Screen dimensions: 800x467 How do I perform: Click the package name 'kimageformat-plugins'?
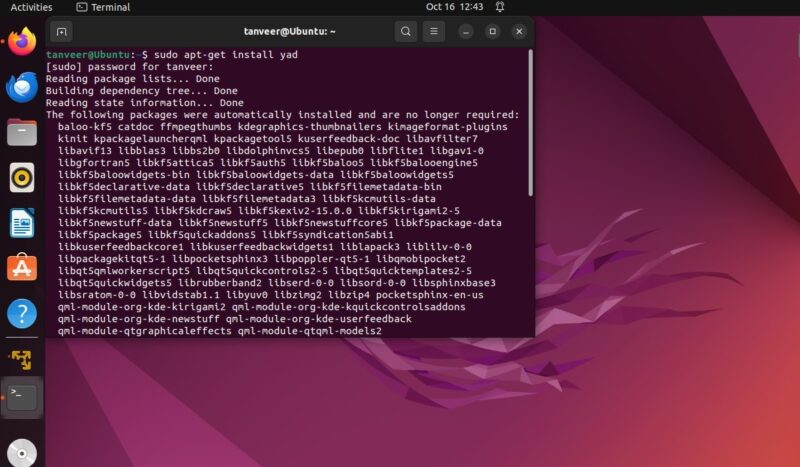click(x=447, y=127)
